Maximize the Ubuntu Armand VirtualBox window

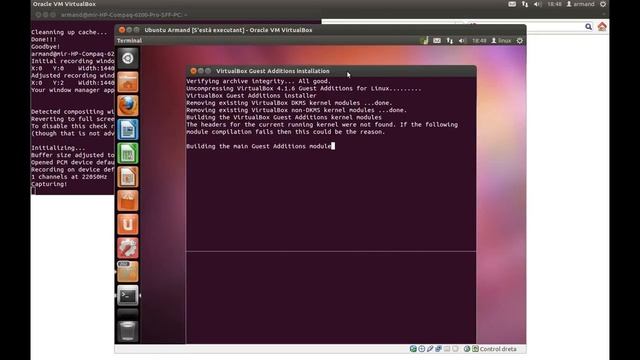pyautogui.click(x=136, y=30)
